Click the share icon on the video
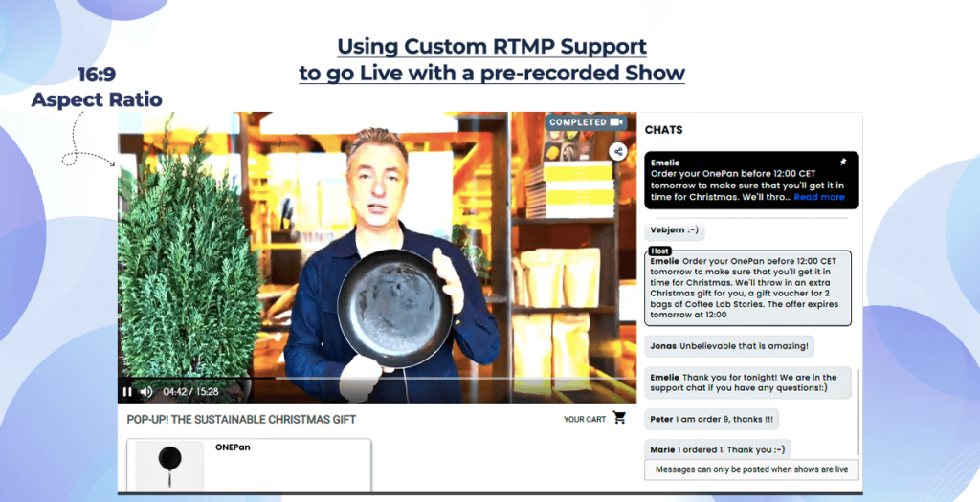 618,152
